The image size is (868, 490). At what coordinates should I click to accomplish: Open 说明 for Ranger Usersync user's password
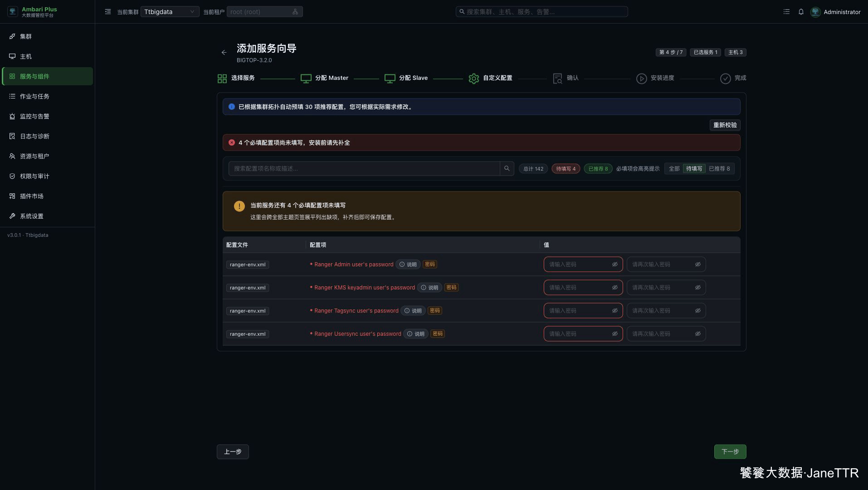(x=416, y=334)
